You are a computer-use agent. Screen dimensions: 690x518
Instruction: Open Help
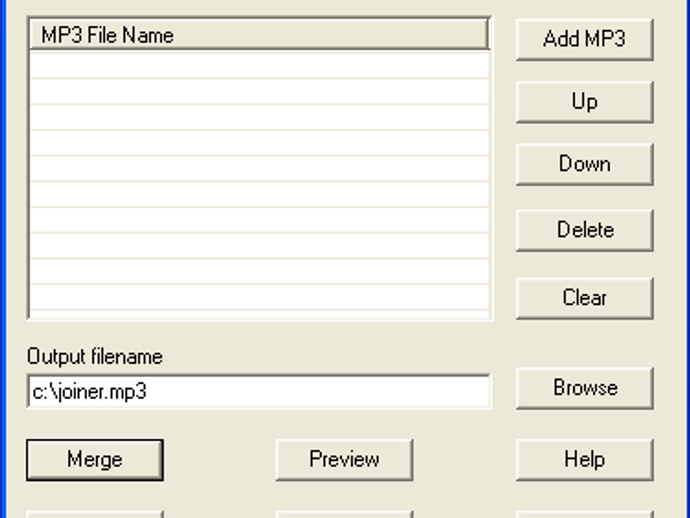point(584,460)
